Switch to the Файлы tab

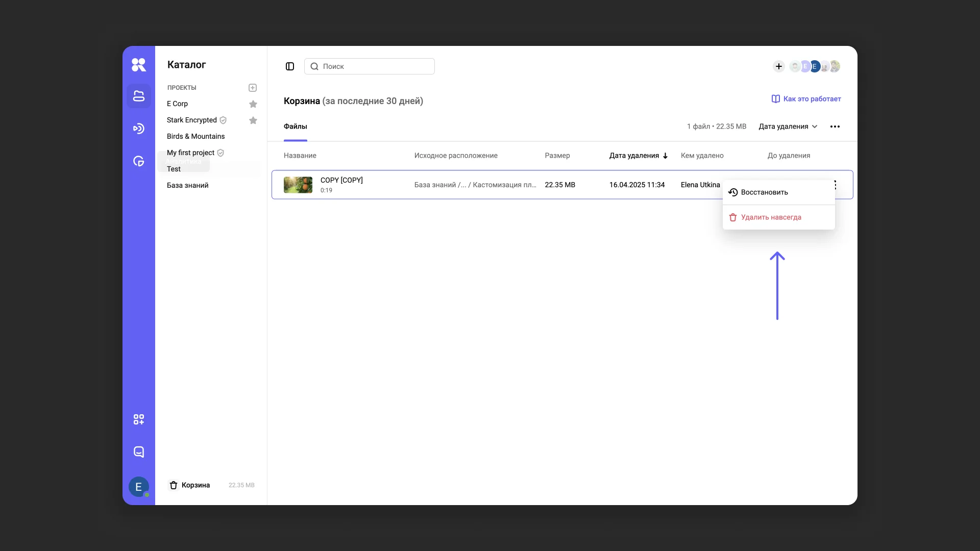(295, 127)
